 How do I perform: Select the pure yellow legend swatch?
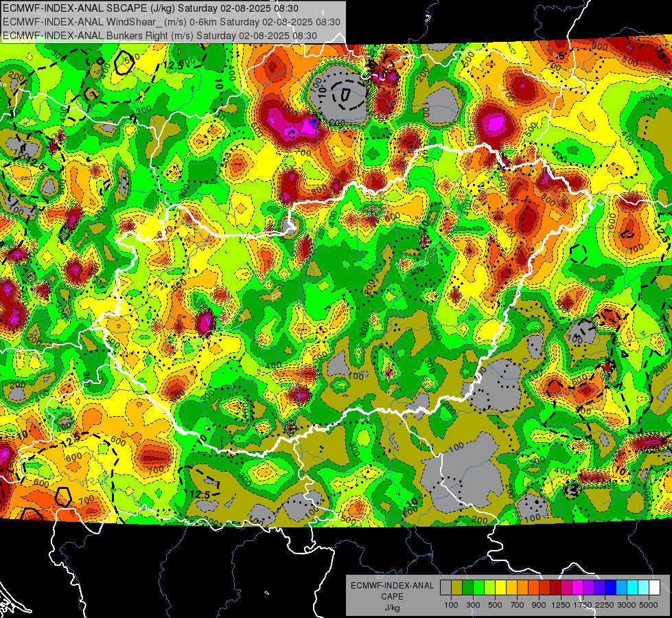coord(500,588)
